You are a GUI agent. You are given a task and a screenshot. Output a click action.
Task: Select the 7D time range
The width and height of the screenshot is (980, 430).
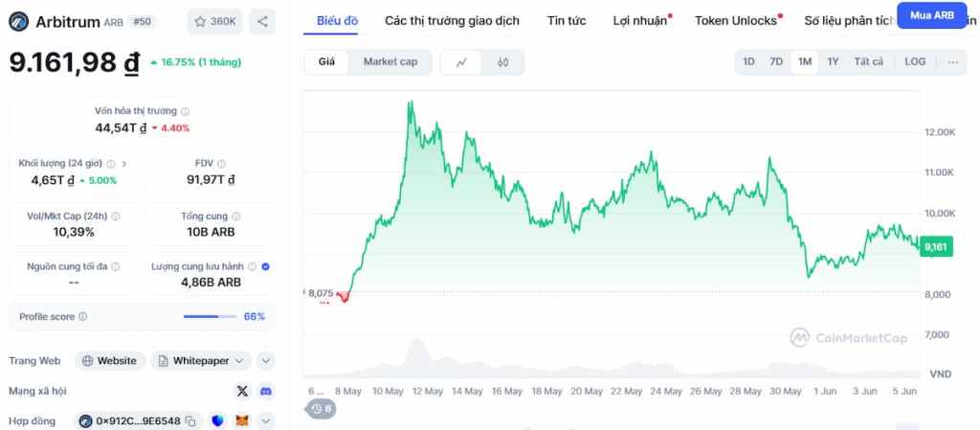click(x=776, y=62)
